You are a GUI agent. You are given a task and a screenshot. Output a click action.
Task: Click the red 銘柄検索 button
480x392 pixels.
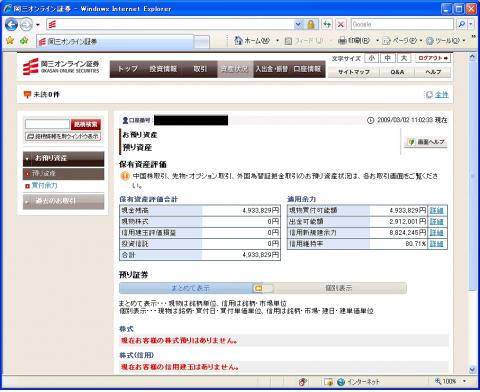[x=86, y=124]
